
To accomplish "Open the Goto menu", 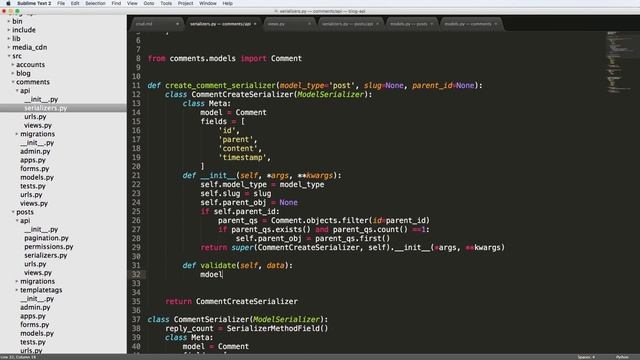I will pos(149,3).
